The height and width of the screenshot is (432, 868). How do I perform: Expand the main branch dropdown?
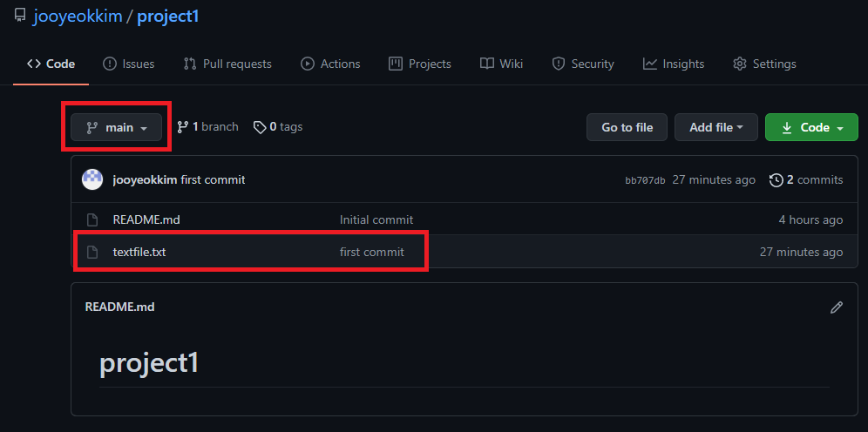coord(116,127)
